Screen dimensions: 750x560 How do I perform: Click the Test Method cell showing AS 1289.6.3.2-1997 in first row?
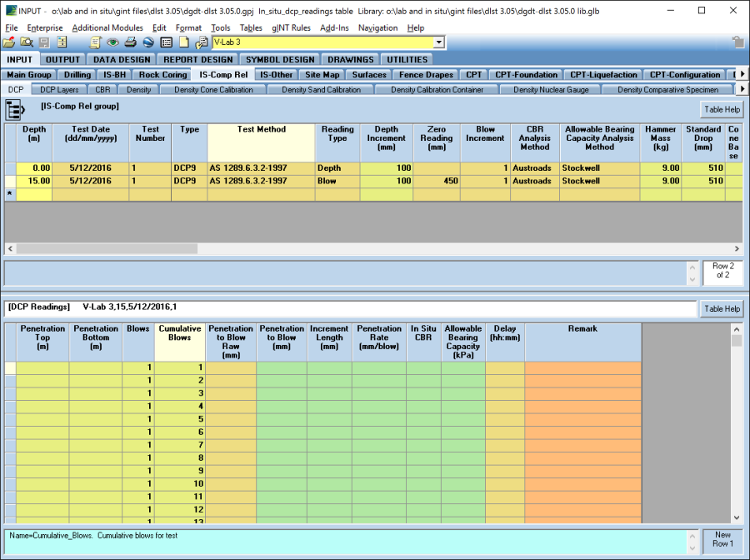point(261,167)
